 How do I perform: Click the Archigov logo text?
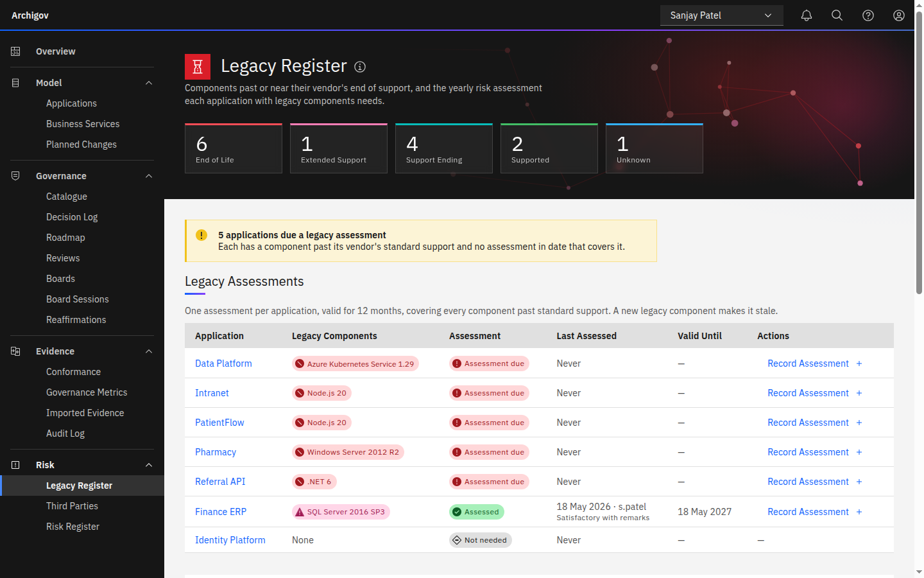click(x=30, y=15)
